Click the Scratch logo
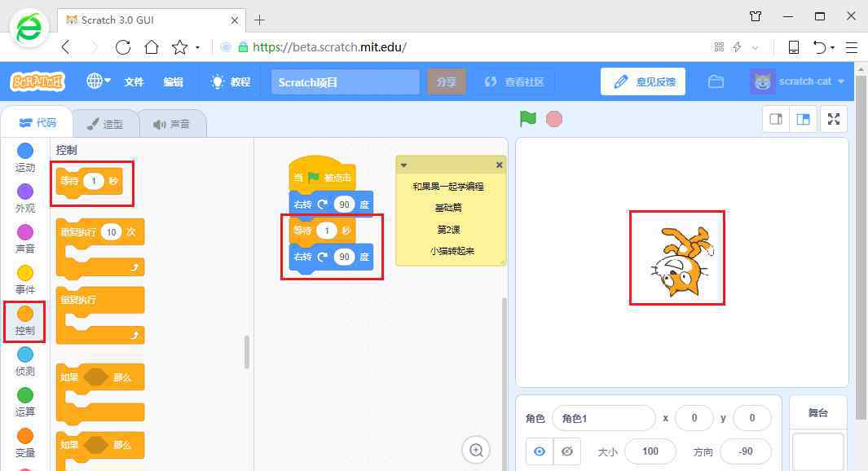Screen dimensions: 868x471 pos(37,82)
